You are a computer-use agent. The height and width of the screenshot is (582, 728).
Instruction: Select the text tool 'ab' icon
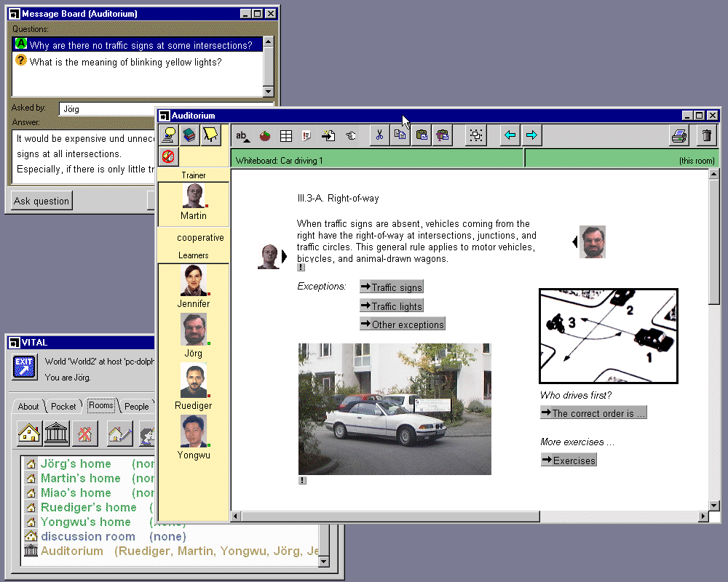click(243, 135)
